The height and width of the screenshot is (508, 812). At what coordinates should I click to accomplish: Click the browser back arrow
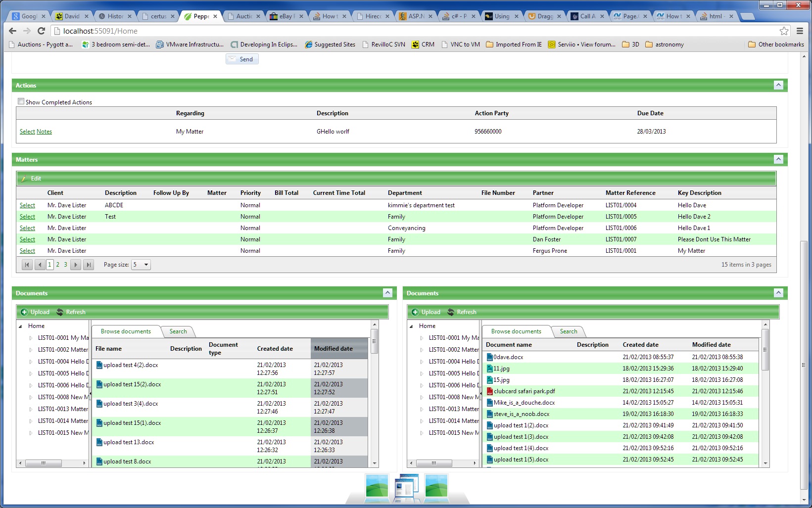[x=13, y=31]
